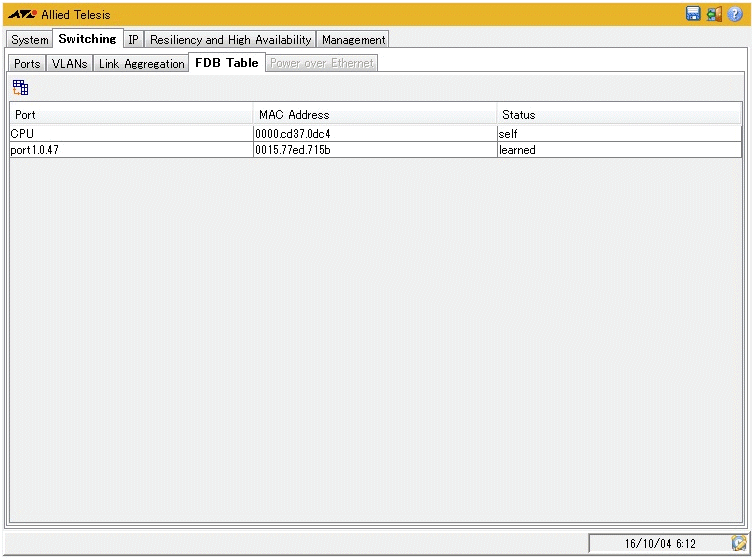Image resolution: width=752 pixels, height=558 pixels.
Task: Click the Port column header
Action: click(130, 115)
